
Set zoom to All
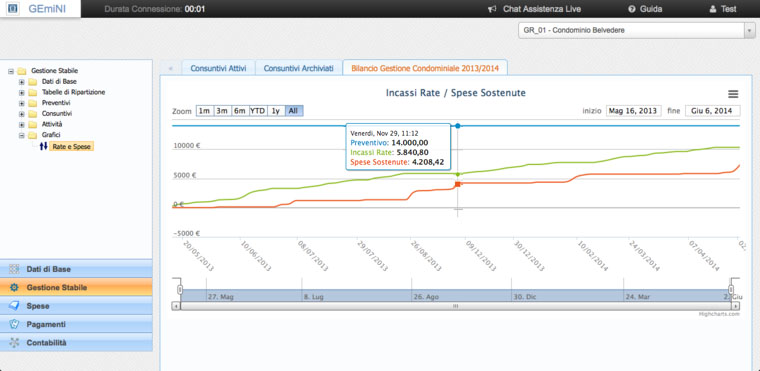pos(294,111)
